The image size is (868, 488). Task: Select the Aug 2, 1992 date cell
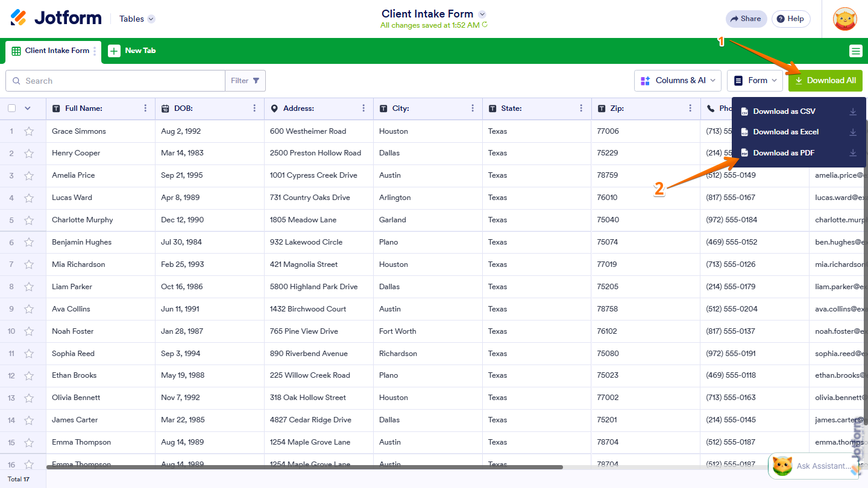click(x=210, y=131)
